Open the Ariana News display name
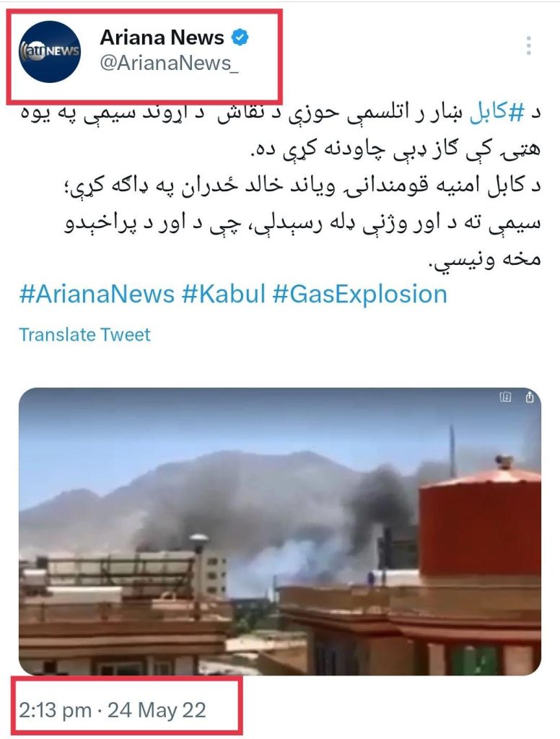 point(162,38)
